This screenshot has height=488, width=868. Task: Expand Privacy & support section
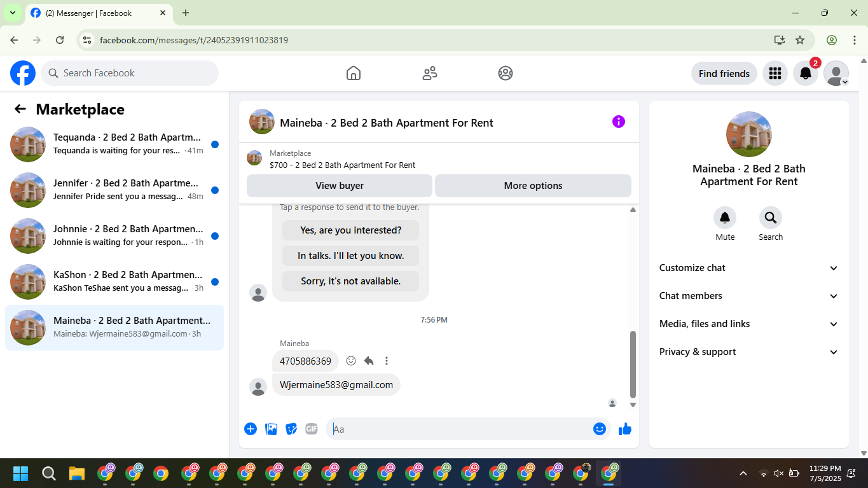pyautogui.click(x=749, y=352)
